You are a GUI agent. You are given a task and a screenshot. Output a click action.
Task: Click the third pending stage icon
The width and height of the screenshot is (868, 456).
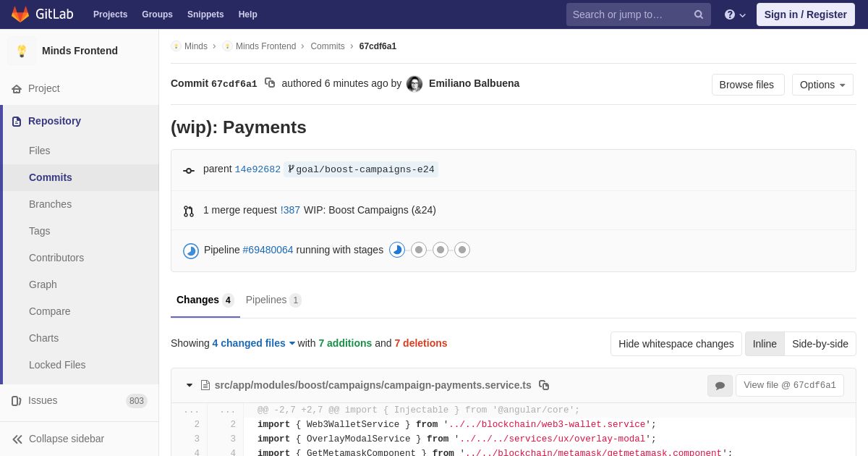tap(441, 250)
